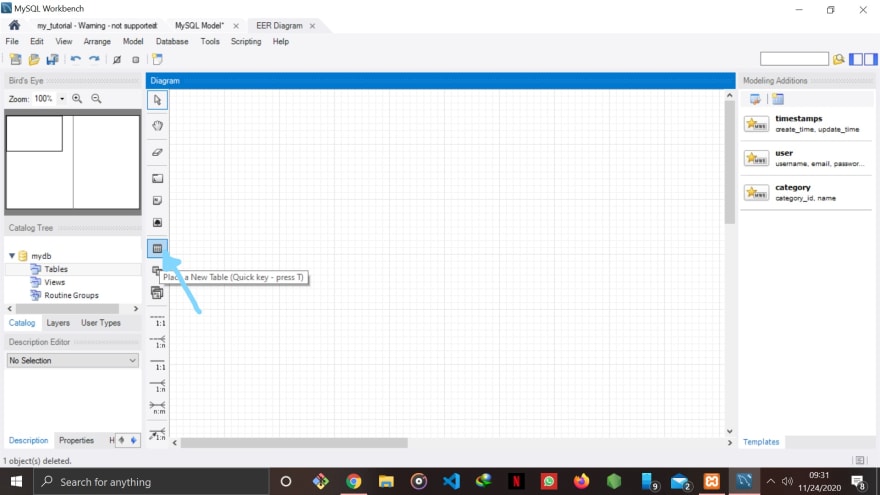Close the EER Diagram tab
This screenshot has height=495, width=880.
(313, 26)
